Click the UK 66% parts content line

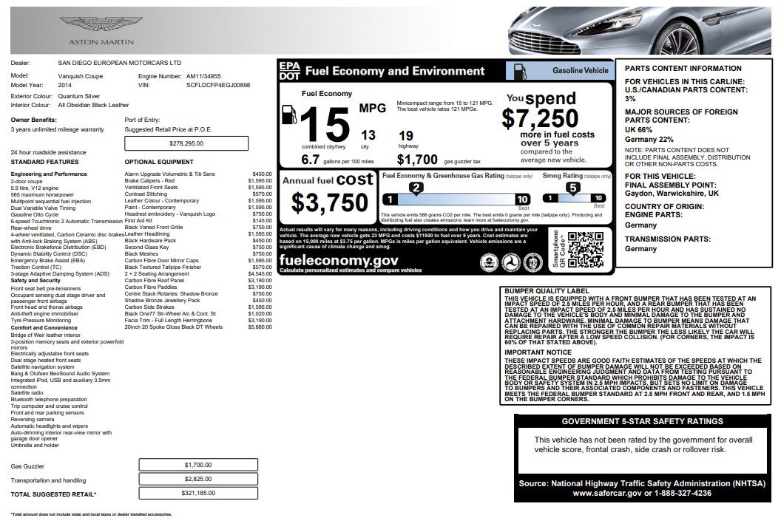(638, 129)
